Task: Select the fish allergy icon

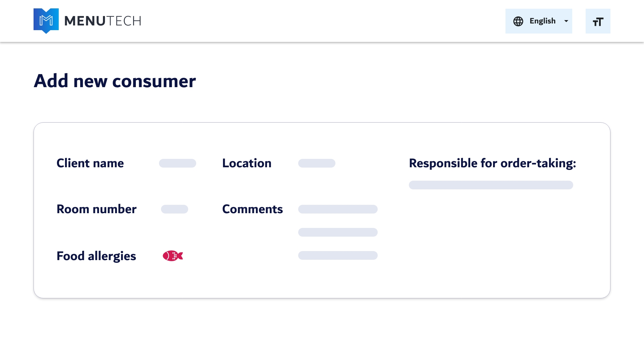Action: point(173,256)
